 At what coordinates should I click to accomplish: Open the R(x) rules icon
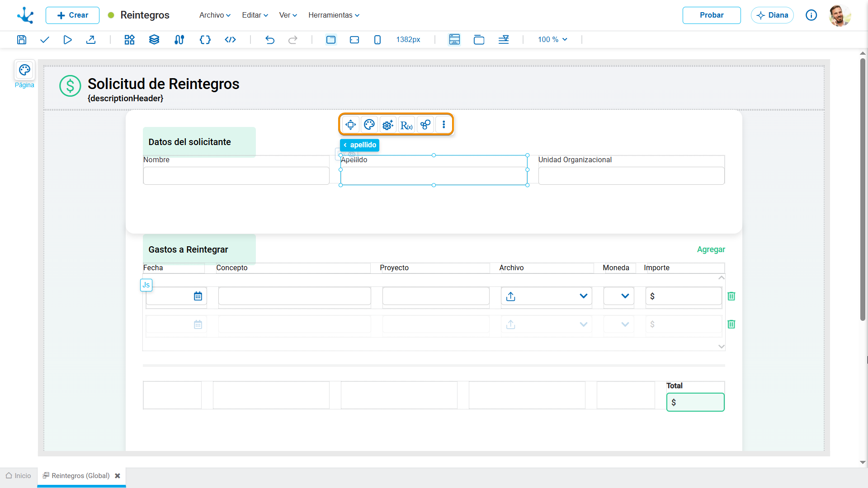click(x=406, y=125)
